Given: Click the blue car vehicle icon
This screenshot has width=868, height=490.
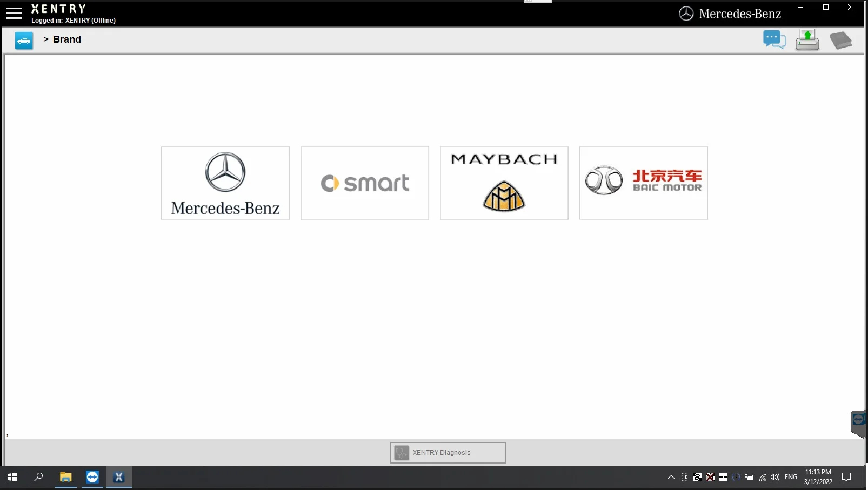Looking at the screenshot, I should pyautogui.click(x=24, y=41).
